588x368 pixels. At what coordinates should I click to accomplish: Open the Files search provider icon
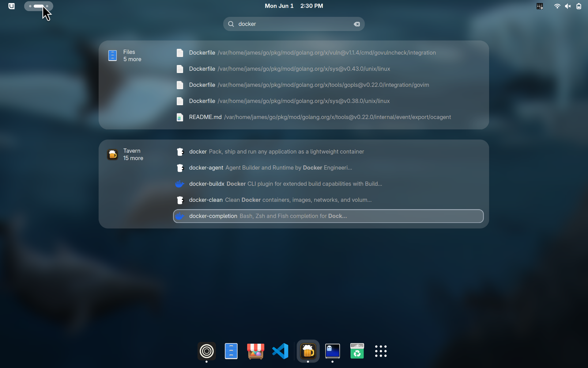pos(112,56)
